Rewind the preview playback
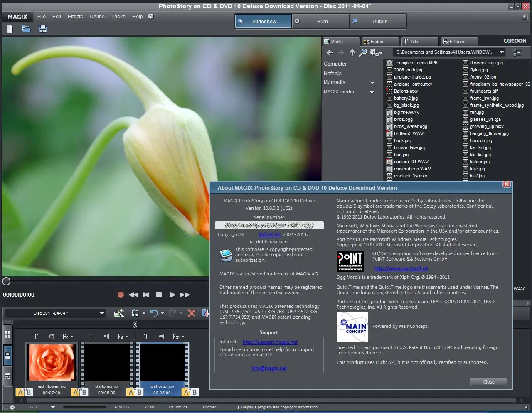 tap(133, 295)
